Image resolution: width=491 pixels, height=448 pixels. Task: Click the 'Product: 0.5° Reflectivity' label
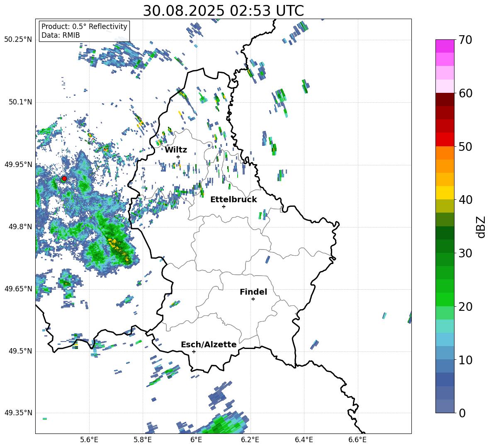point(84,27)
